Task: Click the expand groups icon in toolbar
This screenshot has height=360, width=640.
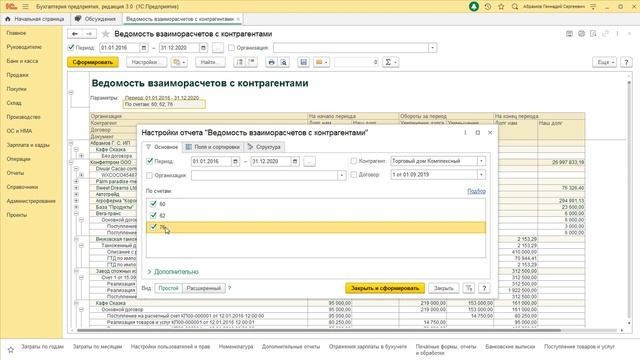Action: point(240,62)
